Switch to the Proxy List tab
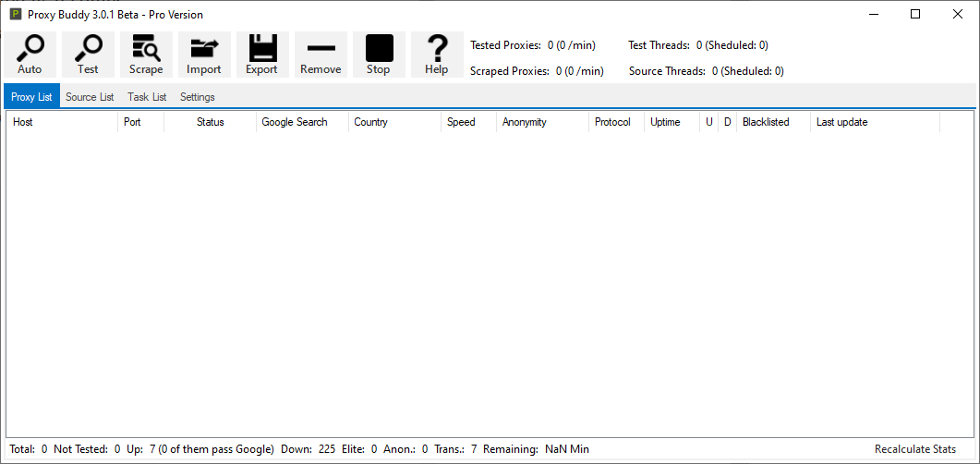The height and width of the screenshot is (464, 980). 32,97
